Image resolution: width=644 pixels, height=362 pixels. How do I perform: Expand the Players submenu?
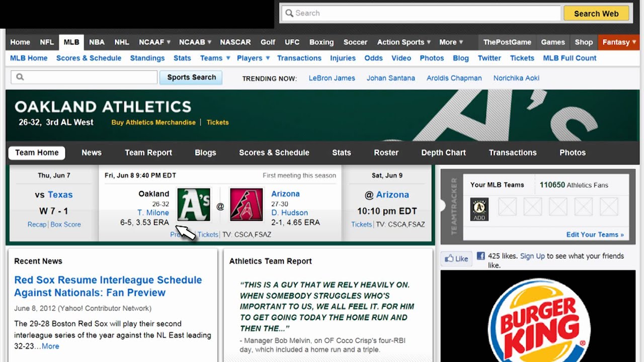point(268,58)
